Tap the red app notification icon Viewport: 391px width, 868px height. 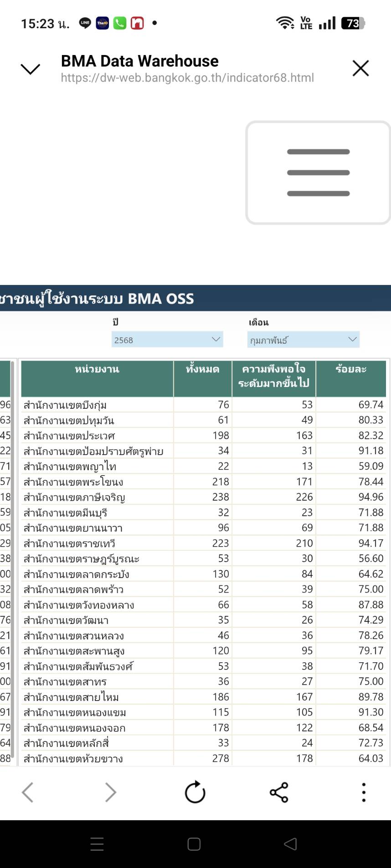pyautogui.click(x=137, y=23)
